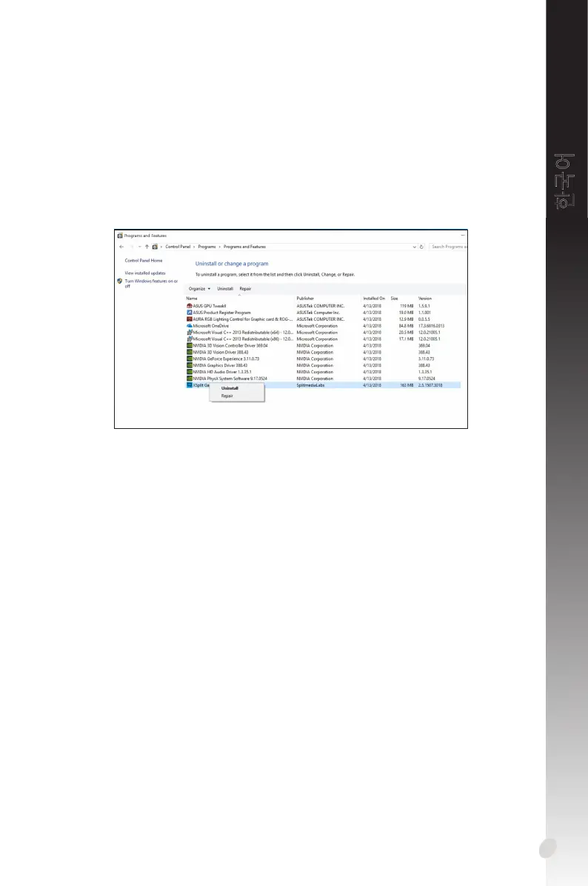The height and width of the screenshot is (886, 588).
Task: Click the AURA RGB Lighting Control icon
Action: pos(190,319)
